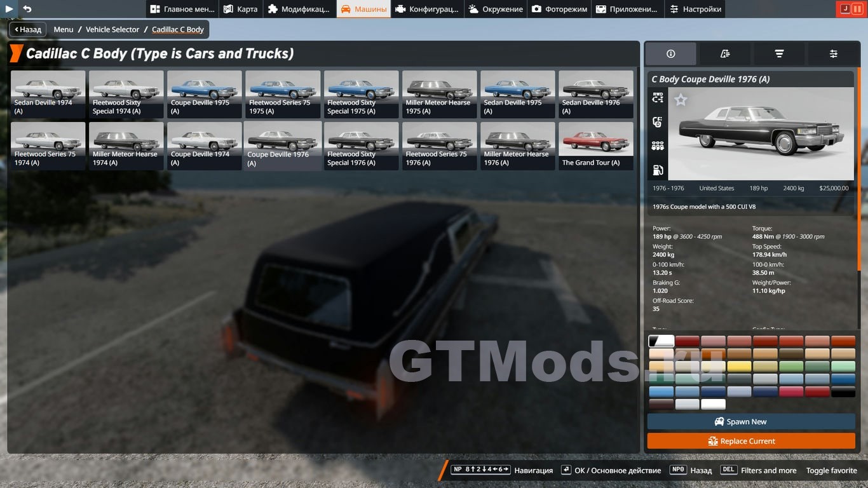
Task: Click Toggle favorite in bottom bar
Action: tap(831, 470)
